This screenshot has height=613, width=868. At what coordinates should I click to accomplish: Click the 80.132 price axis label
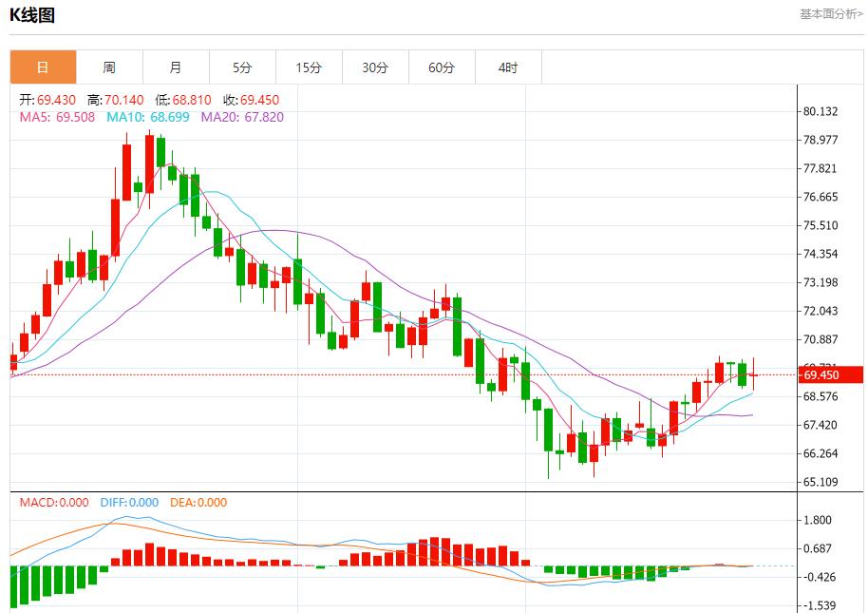(x=821, y=111)
